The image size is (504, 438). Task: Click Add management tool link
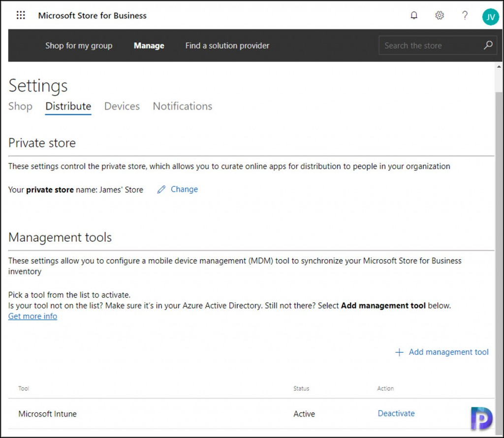tap(448, 352)
